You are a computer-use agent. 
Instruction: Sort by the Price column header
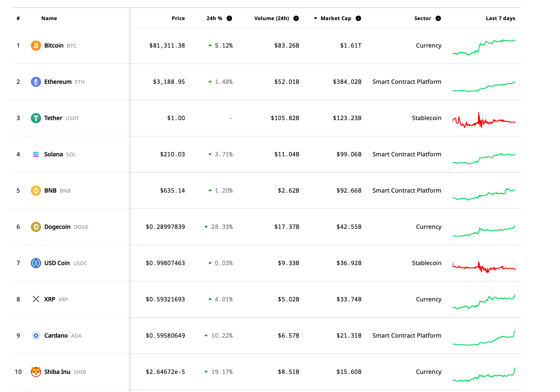coord(178,18)
